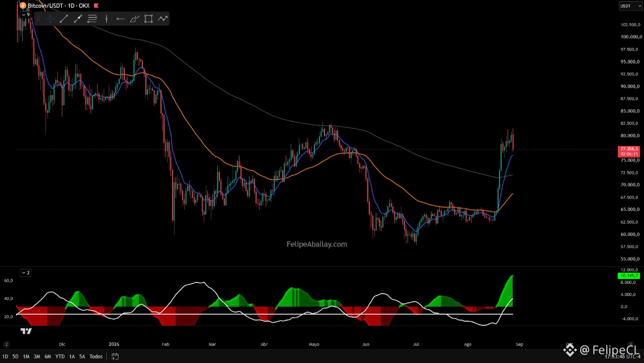Set the range to YTD
The width and height of the screenshot is (644, 363).
(60, 356)
